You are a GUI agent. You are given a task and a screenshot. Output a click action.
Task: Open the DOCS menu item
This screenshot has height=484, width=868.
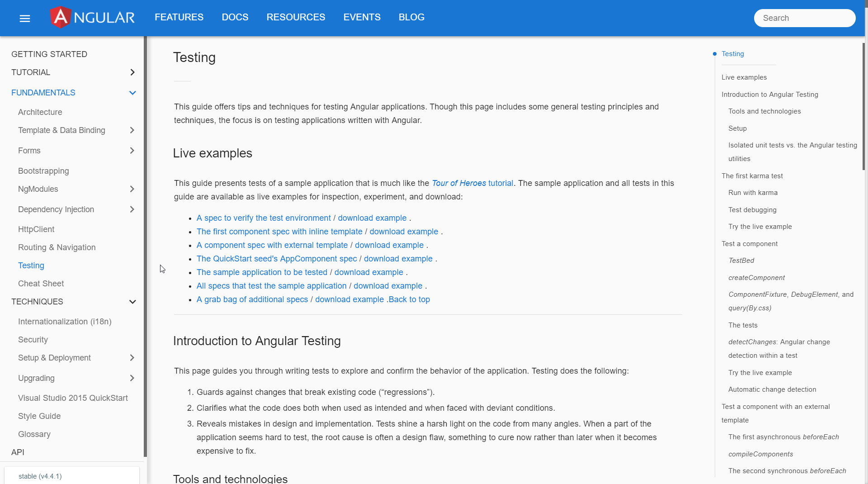235,17
